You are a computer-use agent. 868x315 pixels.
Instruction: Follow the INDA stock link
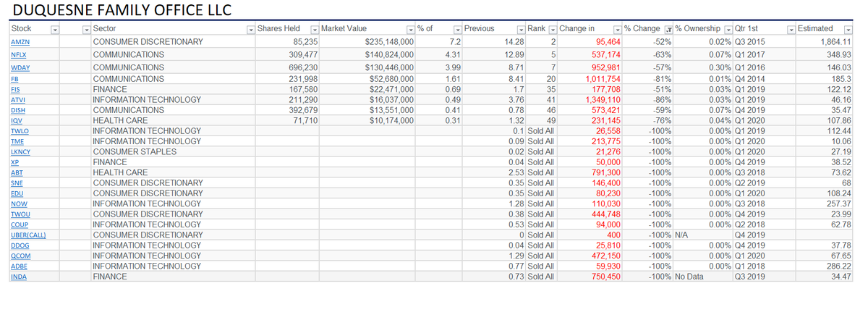click(x=18, y=278)
